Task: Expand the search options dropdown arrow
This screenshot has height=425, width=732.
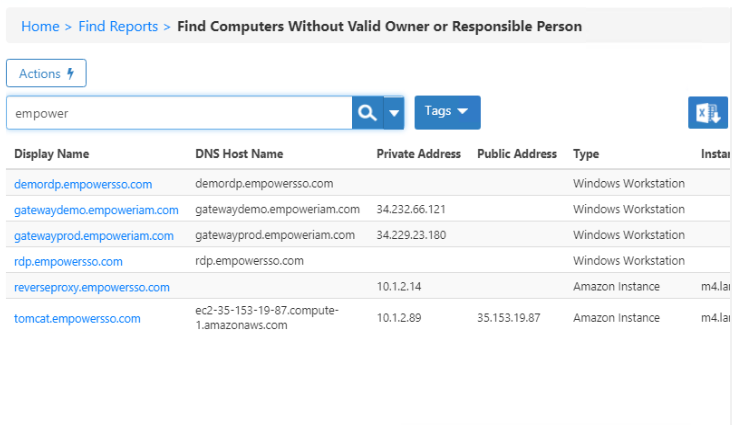Action: [394, 113]
